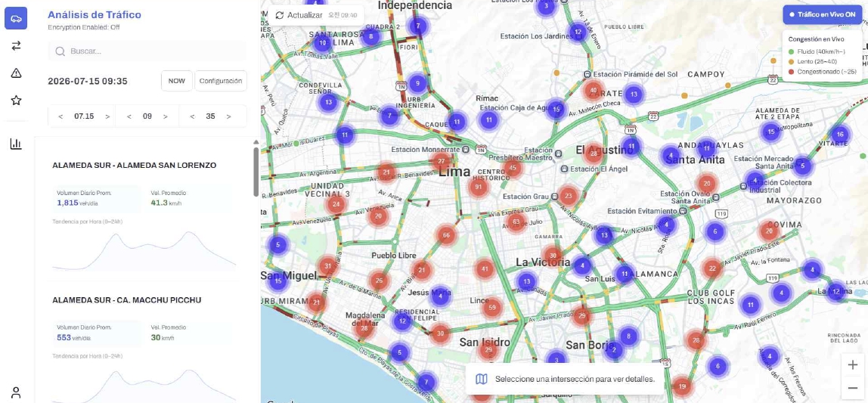Click the Buscar search input field

click(147, 51)
